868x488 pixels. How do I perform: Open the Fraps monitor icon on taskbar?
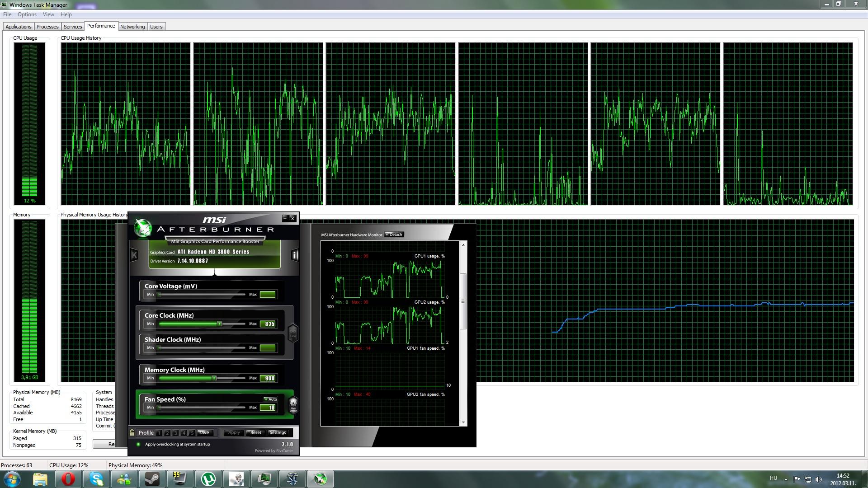180,479
